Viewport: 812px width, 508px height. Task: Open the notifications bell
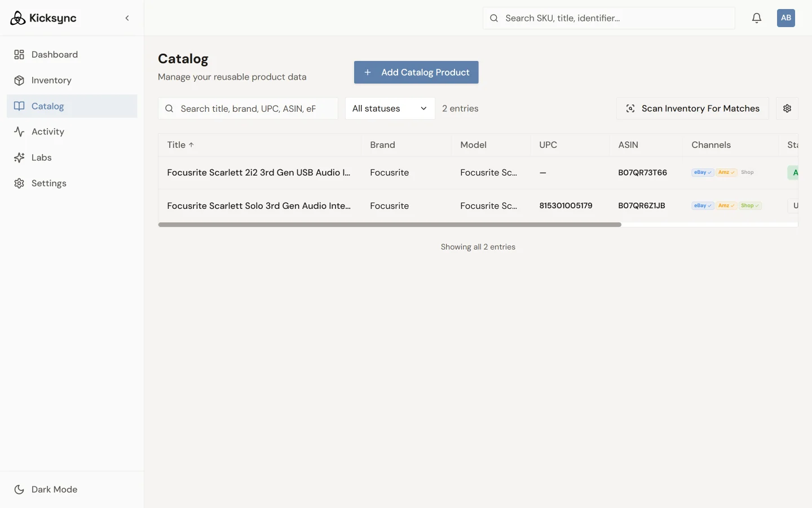[757, 18]
